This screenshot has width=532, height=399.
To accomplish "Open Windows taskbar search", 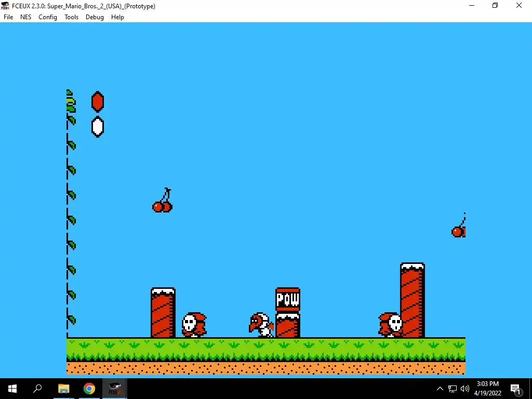I will 37,389.
